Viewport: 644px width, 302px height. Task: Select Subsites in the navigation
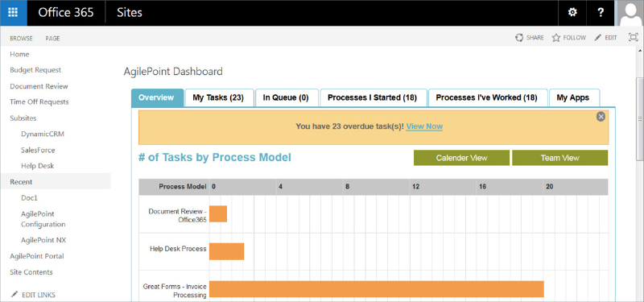click(x=23, y=118)
